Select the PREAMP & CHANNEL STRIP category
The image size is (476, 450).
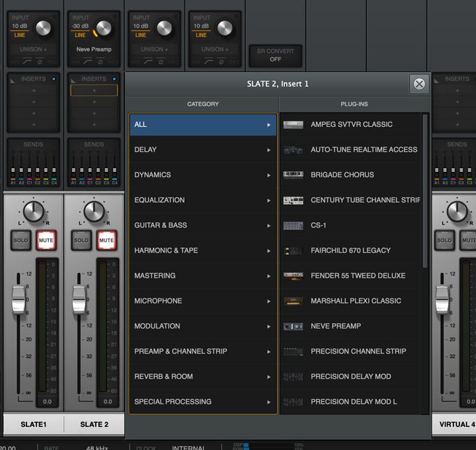(x=203, y=352)
